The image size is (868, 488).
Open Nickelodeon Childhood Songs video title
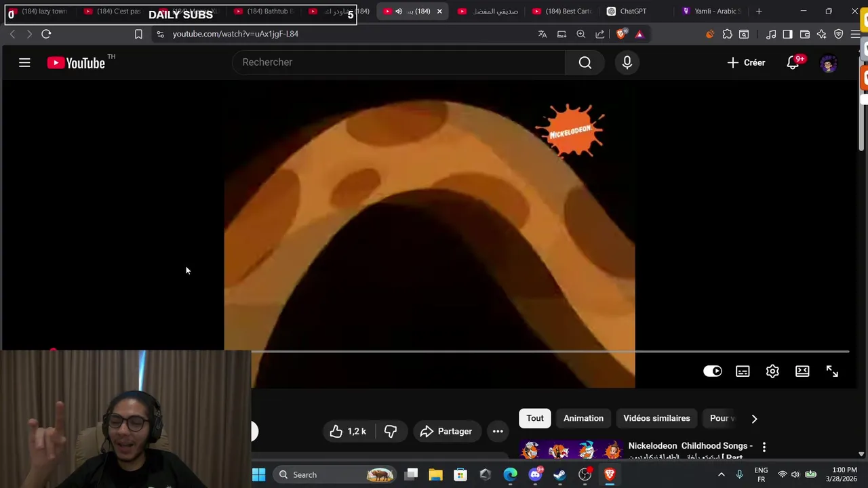690,446
